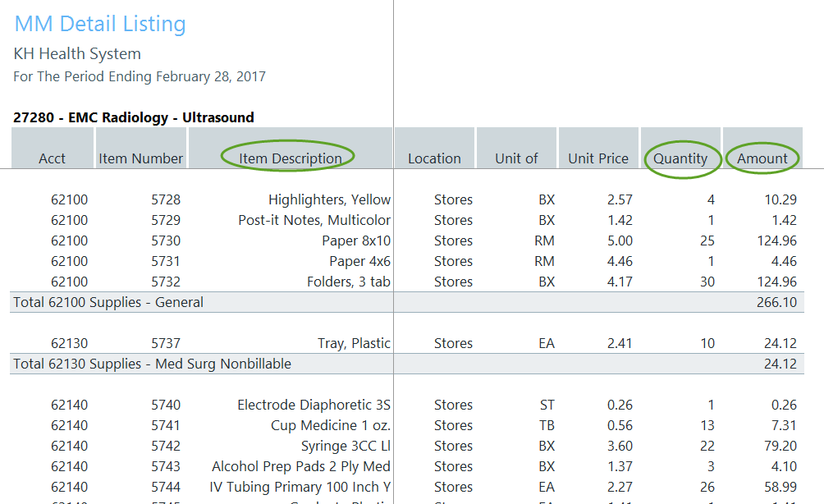The width and height of the screenshot is (824, 504).
Task: Select the 266.10 total amount
Action: (x=776, y=302)
